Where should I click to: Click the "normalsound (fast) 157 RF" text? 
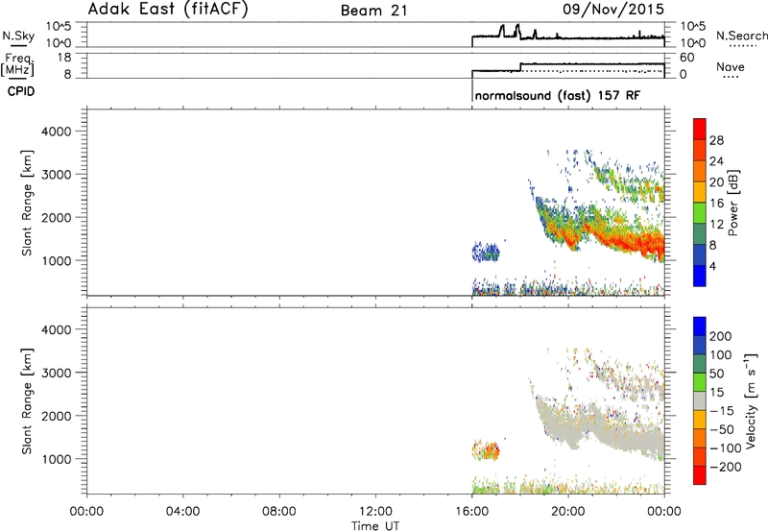pos(558,95)
